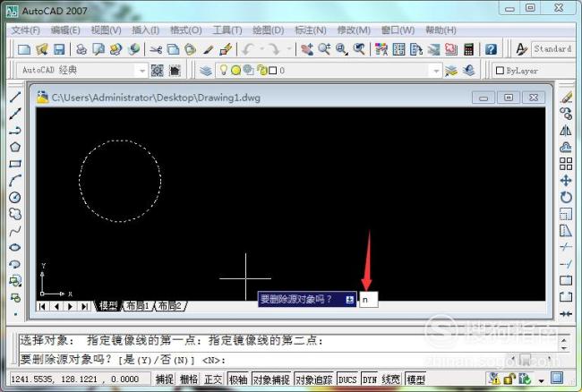This screenshot has height=392, width=582.
Task: Open the Standard text style dropdown
Action: 555,49
